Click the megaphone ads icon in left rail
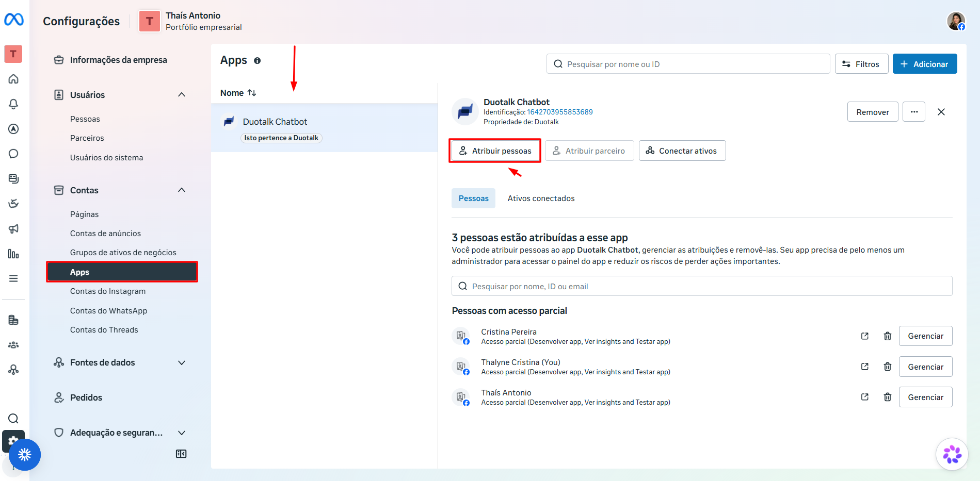The height and width of the screenshot is (481, 980). click(x=13, y=229)
